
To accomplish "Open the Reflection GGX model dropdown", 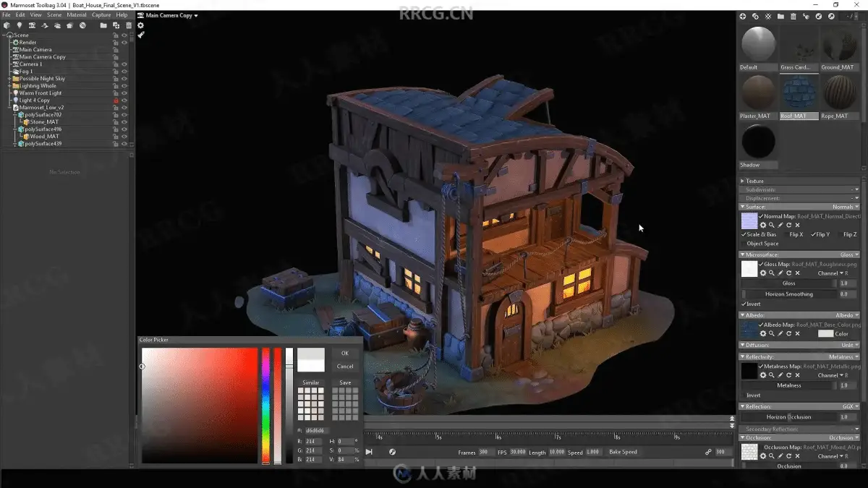I will point(851,406).
